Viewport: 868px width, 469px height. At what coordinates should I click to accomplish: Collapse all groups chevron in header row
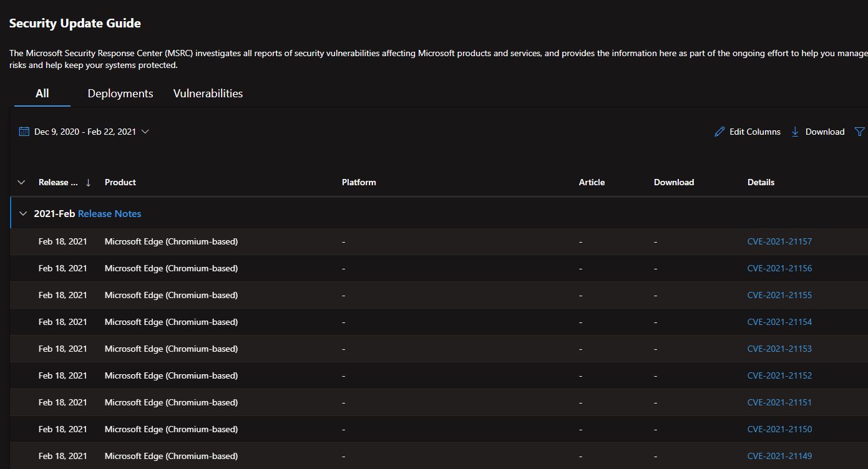point(21,182)
